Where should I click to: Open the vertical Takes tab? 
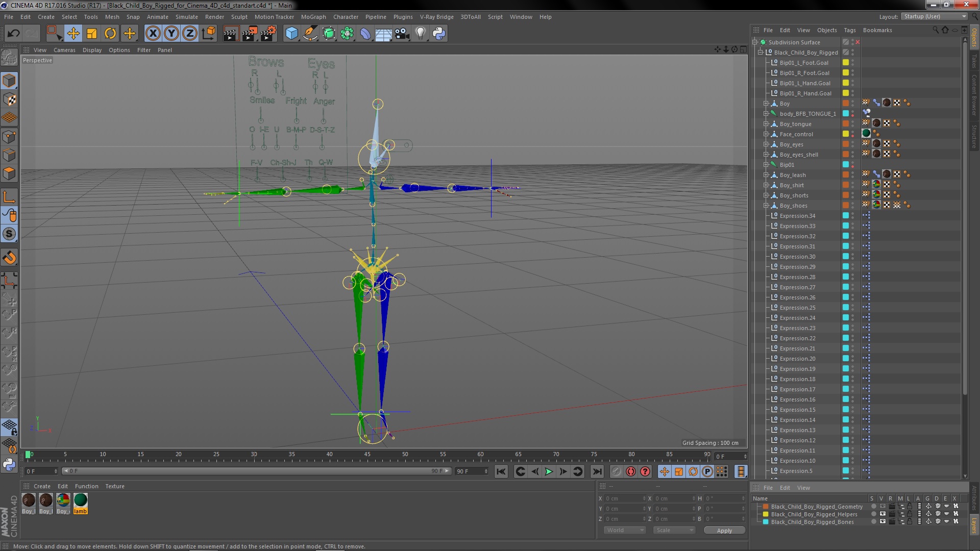tap(974, 61)
